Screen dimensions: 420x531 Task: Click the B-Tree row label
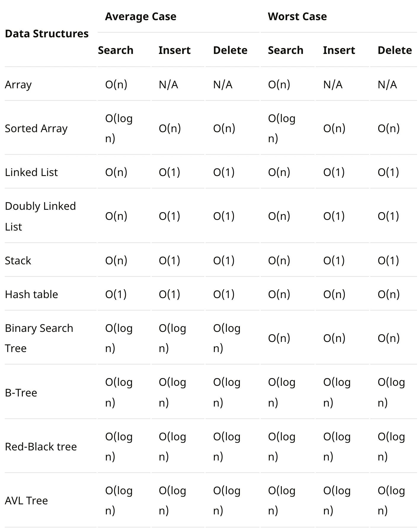pos(21,393)
